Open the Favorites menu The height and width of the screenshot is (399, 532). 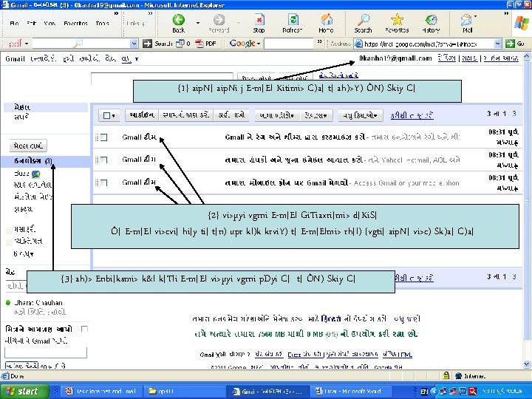[75, 23]
